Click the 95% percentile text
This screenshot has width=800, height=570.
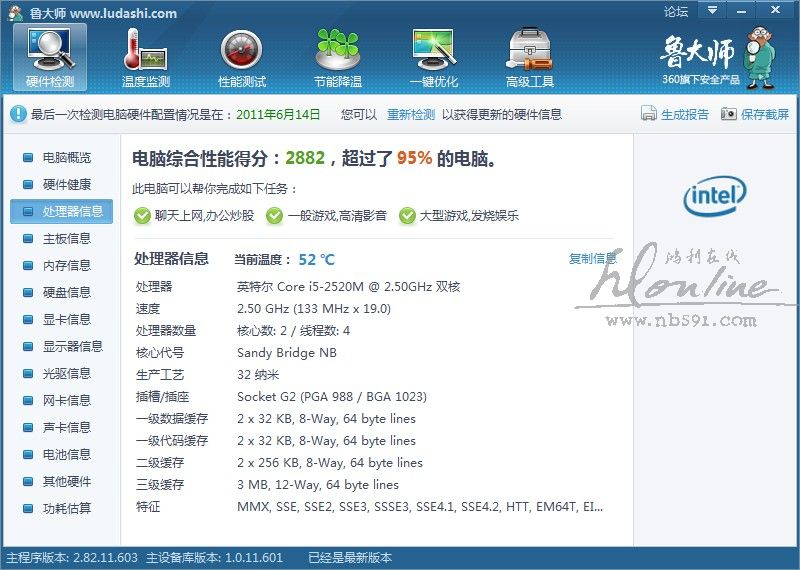click(414, 158)
